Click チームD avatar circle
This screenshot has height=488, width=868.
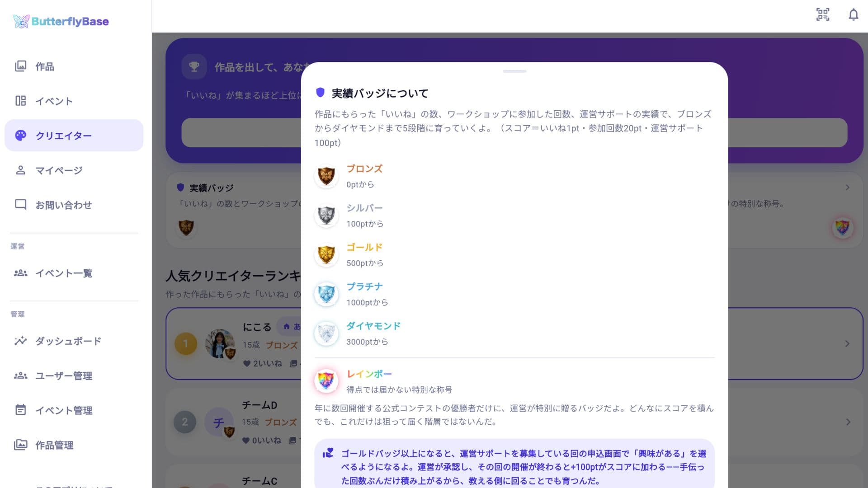pyautogui.click(x=219, y=422)
